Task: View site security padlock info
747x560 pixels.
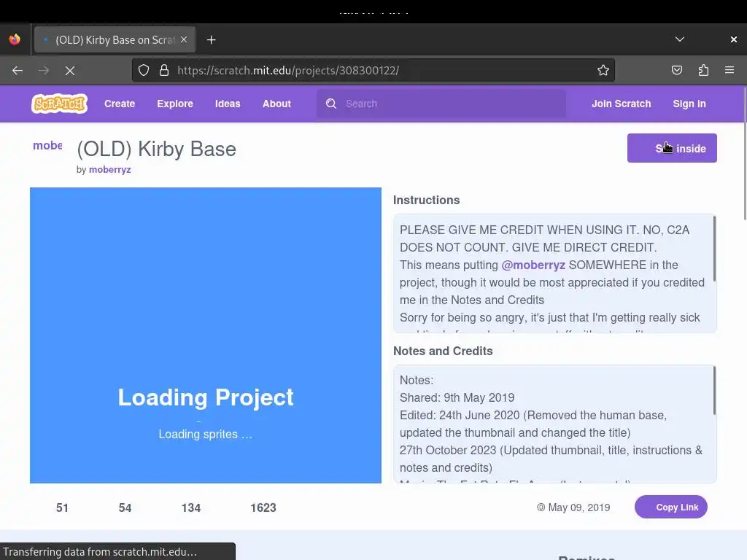Action: pyautogui.click(x=164, y=71)
